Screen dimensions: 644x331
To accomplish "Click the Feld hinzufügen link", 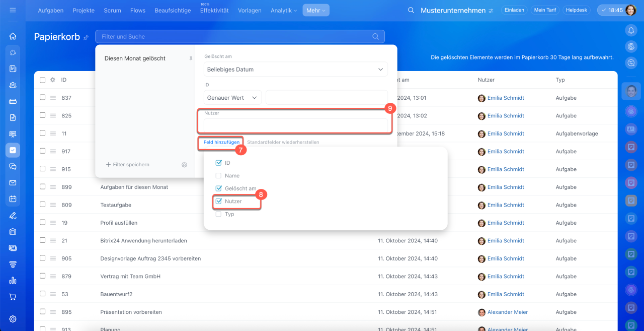I will (221, 143).
